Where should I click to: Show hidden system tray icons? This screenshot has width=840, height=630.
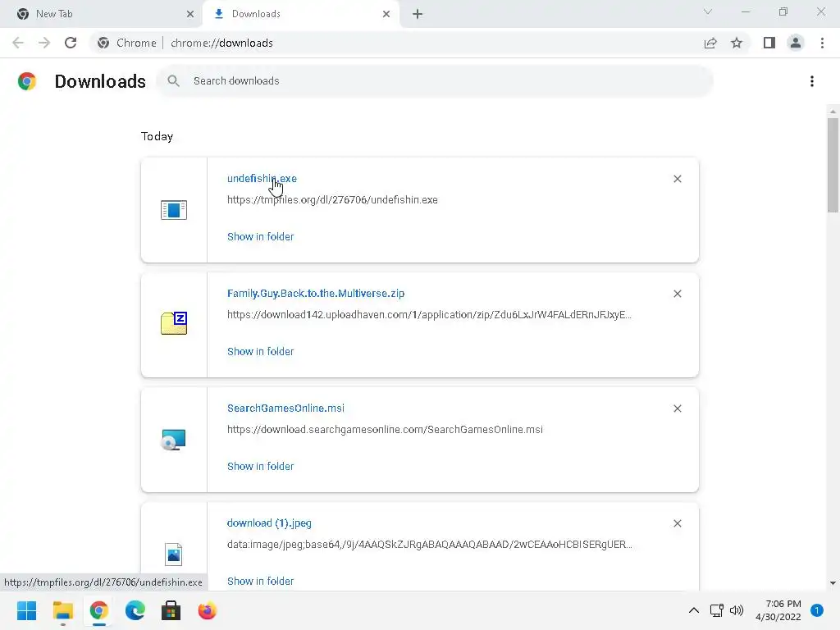tap(693, 610)
